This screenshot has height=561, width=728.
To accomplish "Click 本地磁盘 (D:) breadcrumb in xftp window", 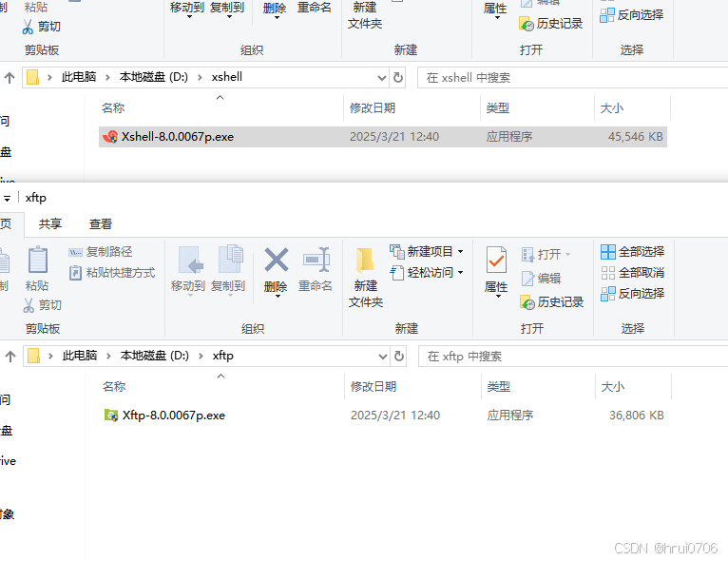I will (x=155, y=356).
